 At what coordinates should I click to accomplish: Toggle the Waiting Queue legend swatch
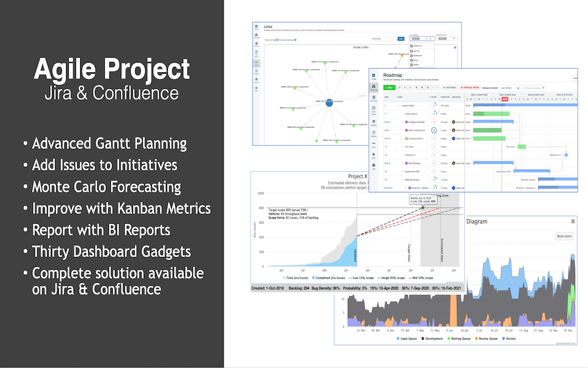click(448, 339)
